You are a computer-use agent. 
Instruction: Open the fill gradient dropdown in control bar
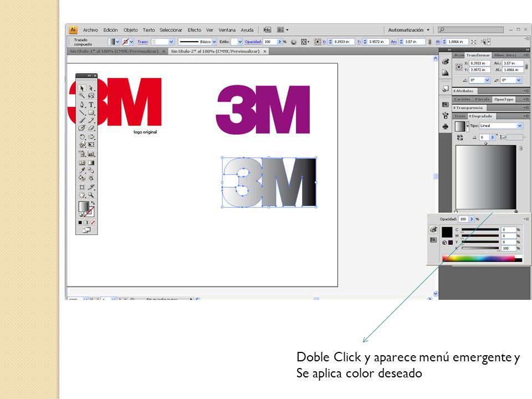click(117, 42)
